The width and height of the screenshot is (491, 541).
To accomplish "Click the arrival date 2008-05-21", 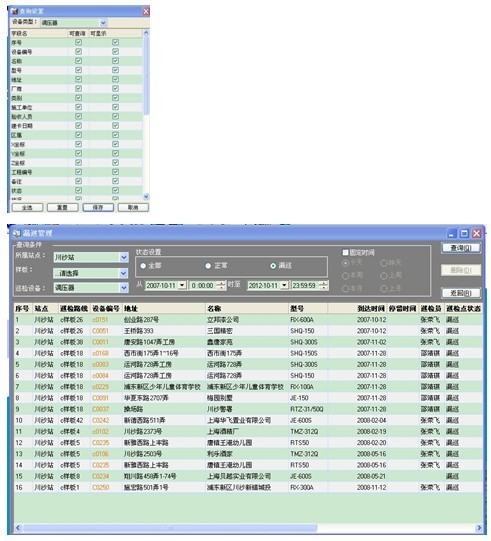I will [372, 476].
